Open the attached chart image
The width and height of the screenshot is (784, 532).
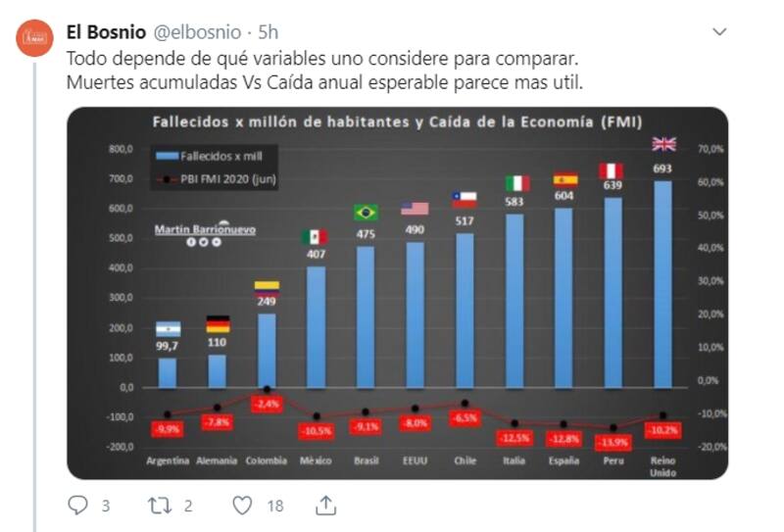click(397, 294)
